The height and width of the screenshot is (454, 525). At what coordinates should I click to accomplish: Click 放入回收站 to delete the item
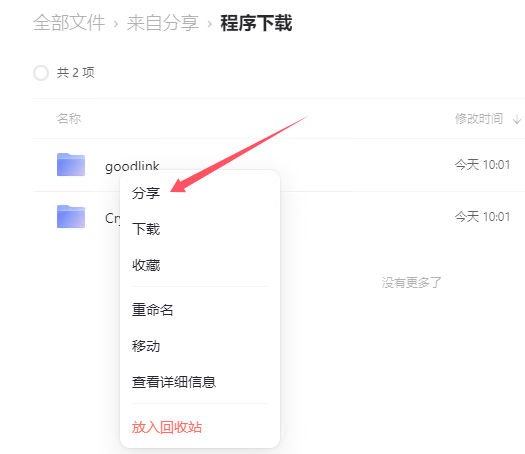pos(167,427)
